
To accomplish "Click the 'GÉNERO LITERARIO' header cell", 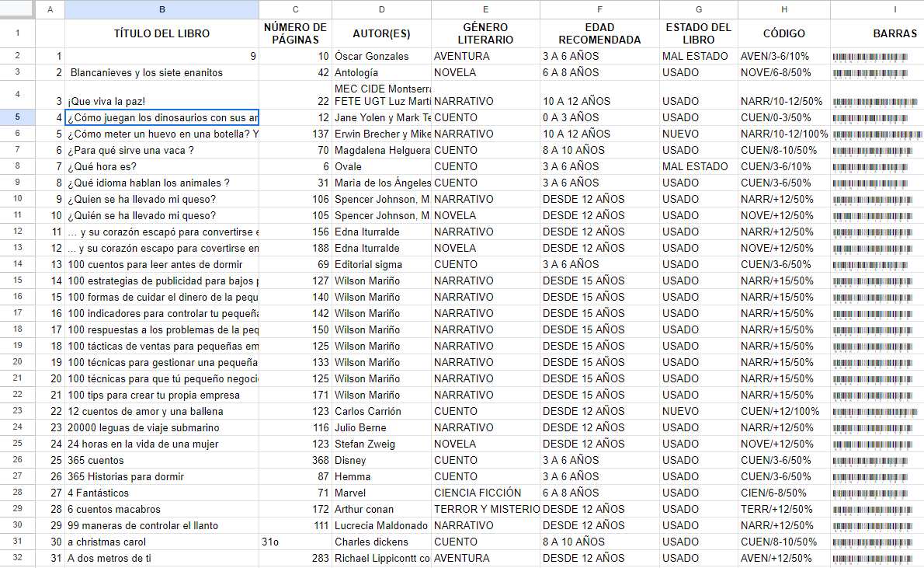I will (x=485, y=33).
